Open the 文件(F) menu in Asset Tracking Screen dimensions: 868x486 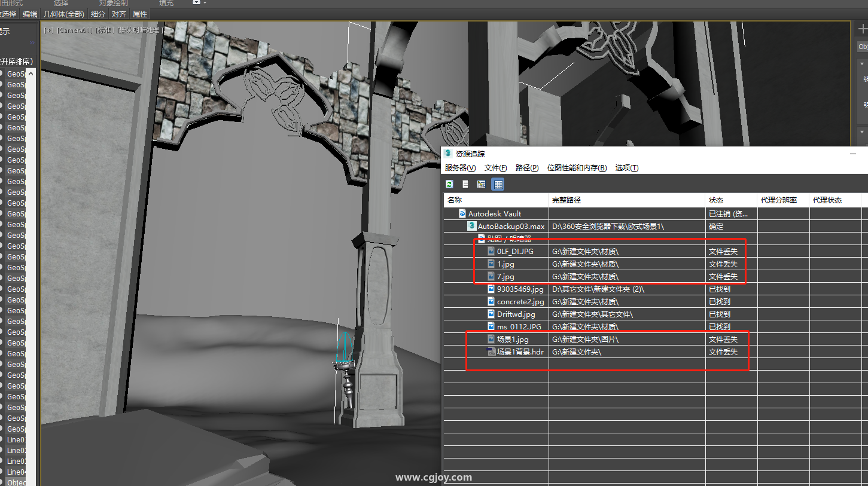[495, 168]
